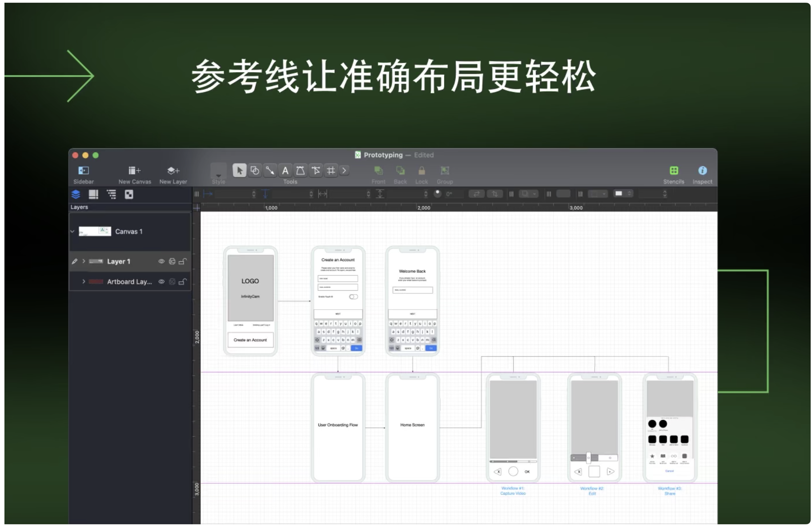
Task: Choose the Shape drawing tool
Action: 255,171
